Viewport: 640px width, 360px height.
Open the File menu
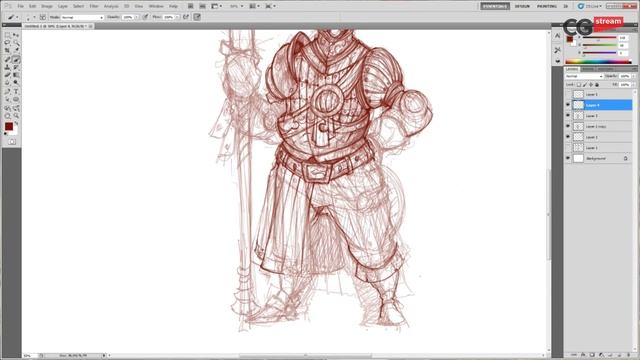click(20, 6)
